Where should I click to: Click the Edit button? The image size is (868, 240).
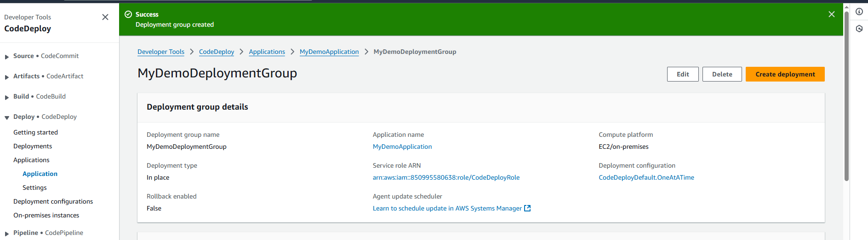pos(683,74)
